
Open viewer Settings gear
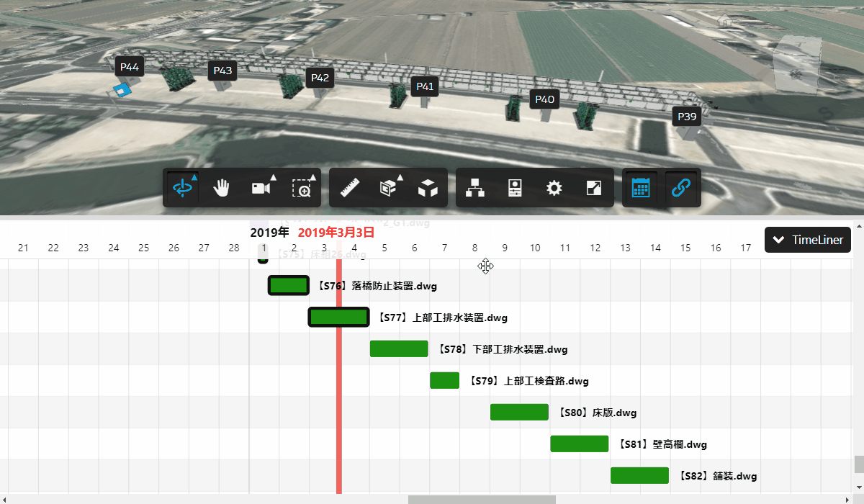pos(554,189)
